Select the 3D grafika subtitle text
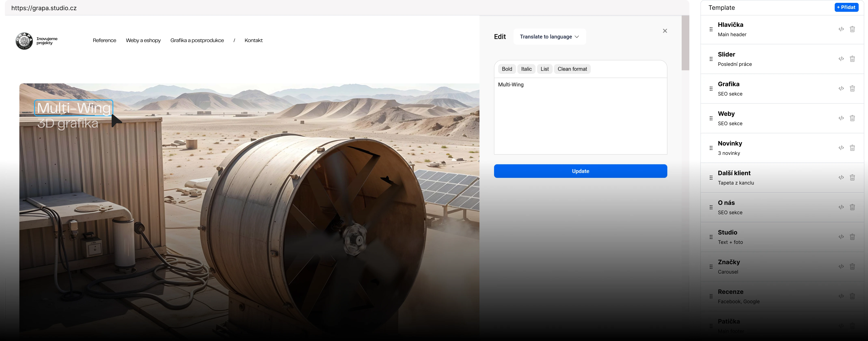 click(x=68, y=123)
